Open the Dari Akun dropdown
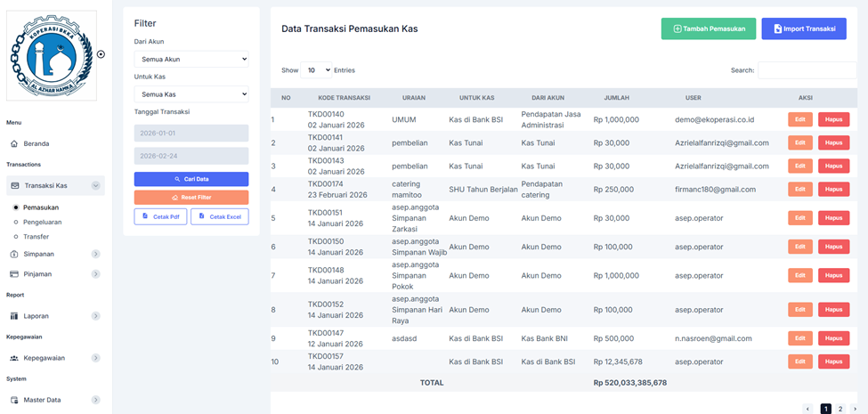This screenshot has height=414, width=868. click(x=191, y=59)
